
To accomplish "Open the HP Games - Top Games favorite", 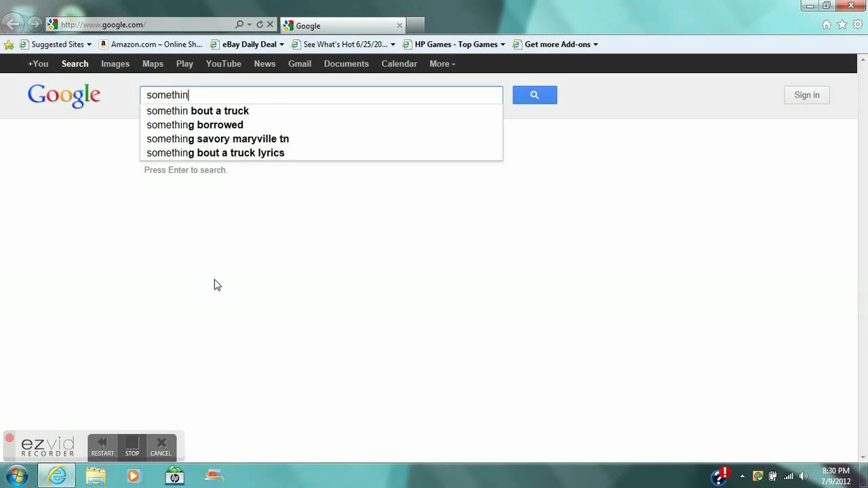I will click(450, 45).
